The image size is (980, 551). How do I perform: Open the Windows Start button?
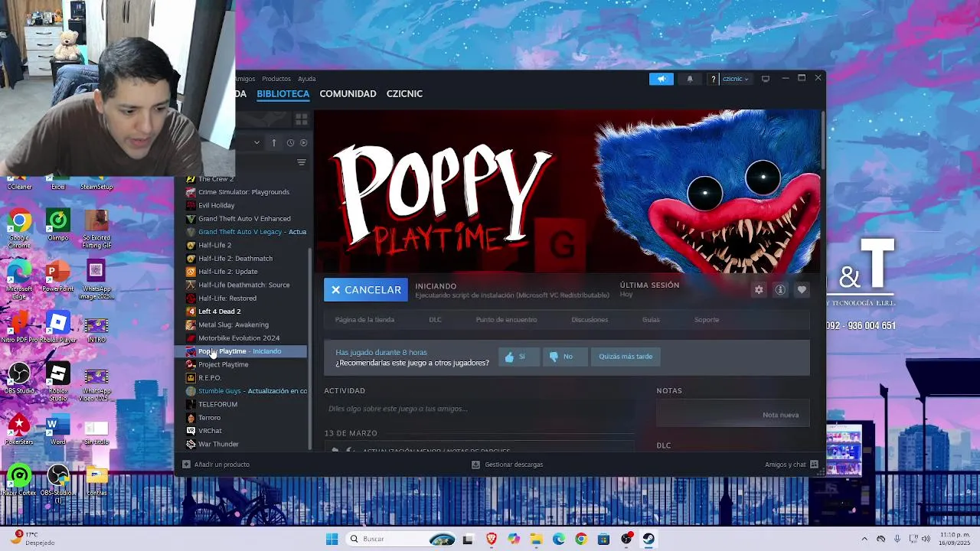332,539
